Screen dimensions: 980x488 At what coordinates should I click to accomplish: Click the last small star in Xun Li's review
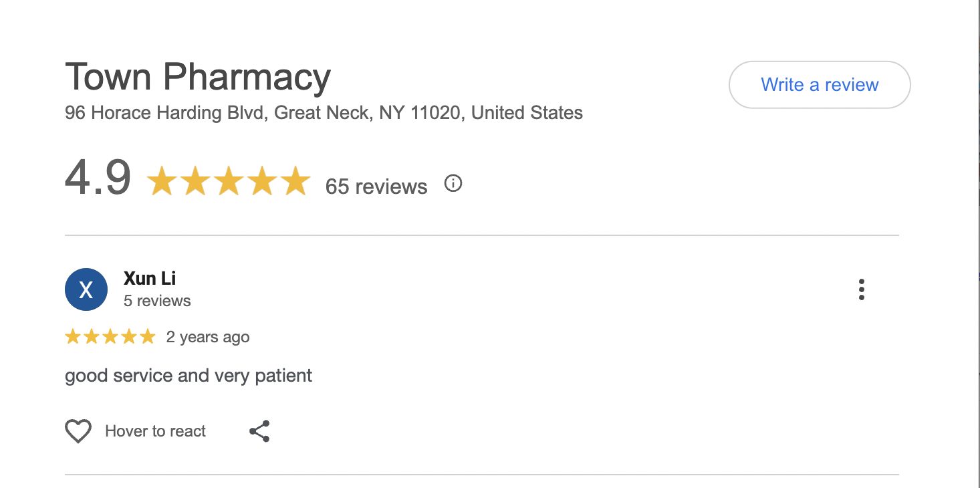click(x=147, y=337)
